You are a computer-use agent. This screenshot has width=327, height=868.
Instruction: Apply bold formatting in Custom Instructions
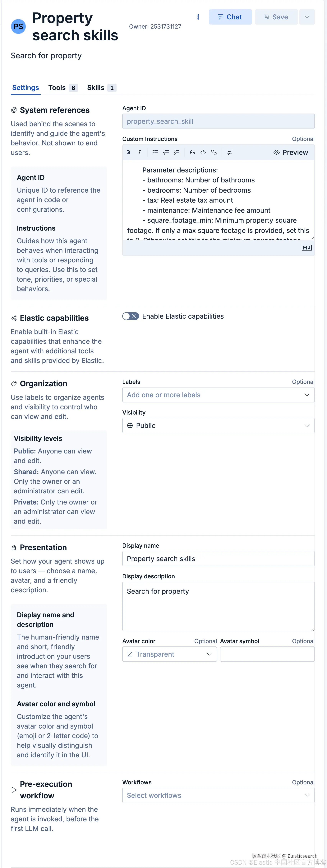click(129, 152)
